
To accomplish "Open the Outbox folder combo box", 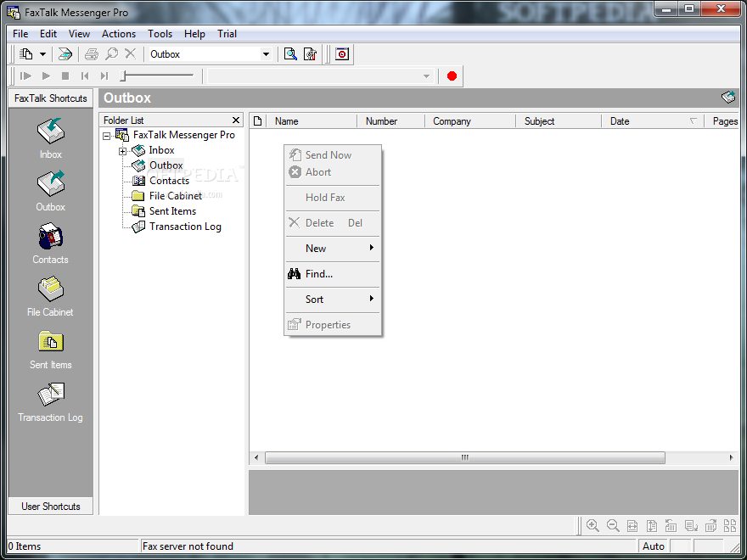I will coord(266,54).
